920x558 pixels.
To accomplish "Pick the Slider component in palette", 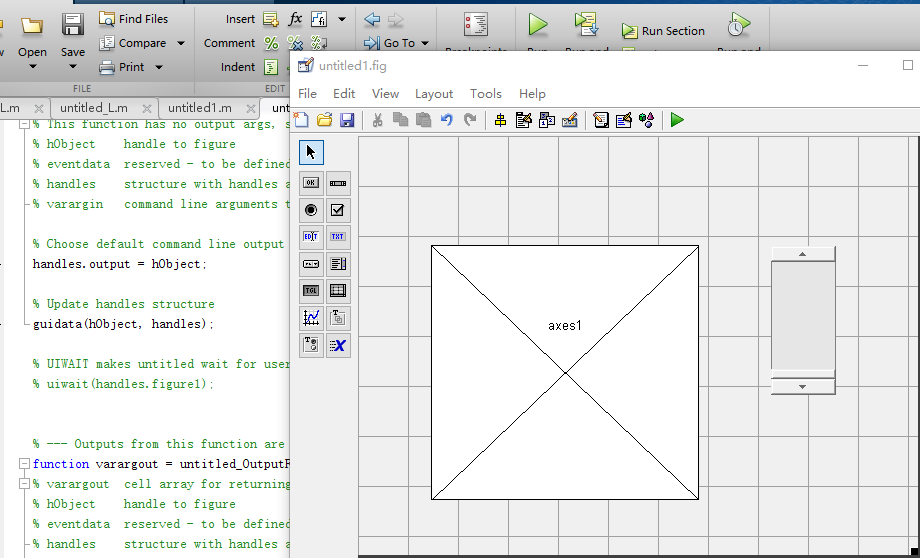I will click(x=338, y=183).
